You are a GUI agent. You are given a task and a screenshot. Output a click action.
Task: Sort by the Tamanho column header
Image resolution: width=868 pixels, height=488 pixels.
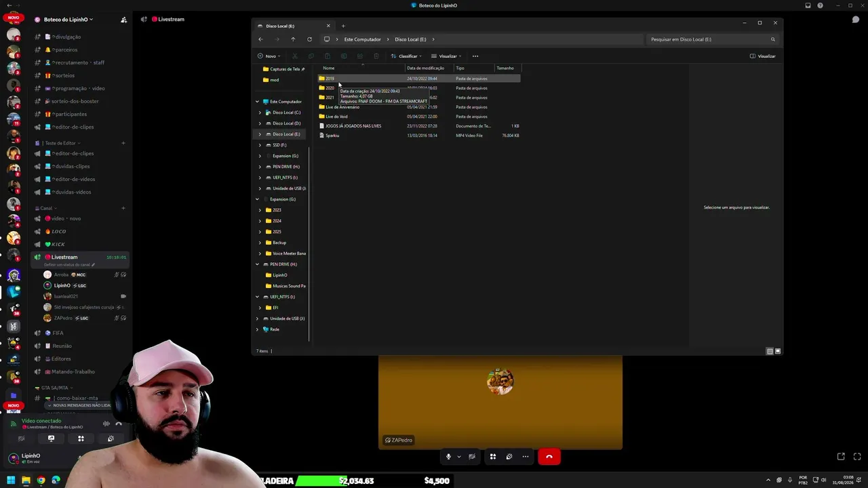[505, 68]
